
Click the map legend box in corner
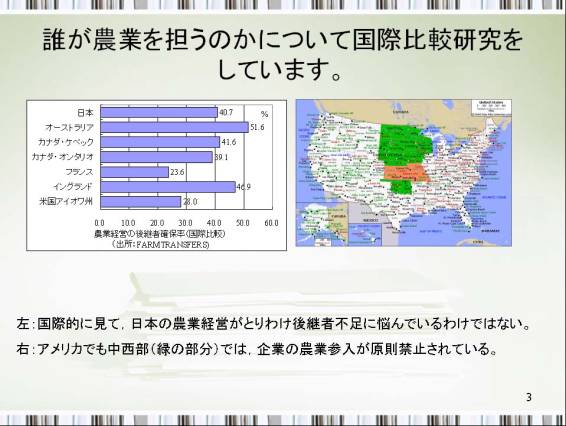(491, 108)
